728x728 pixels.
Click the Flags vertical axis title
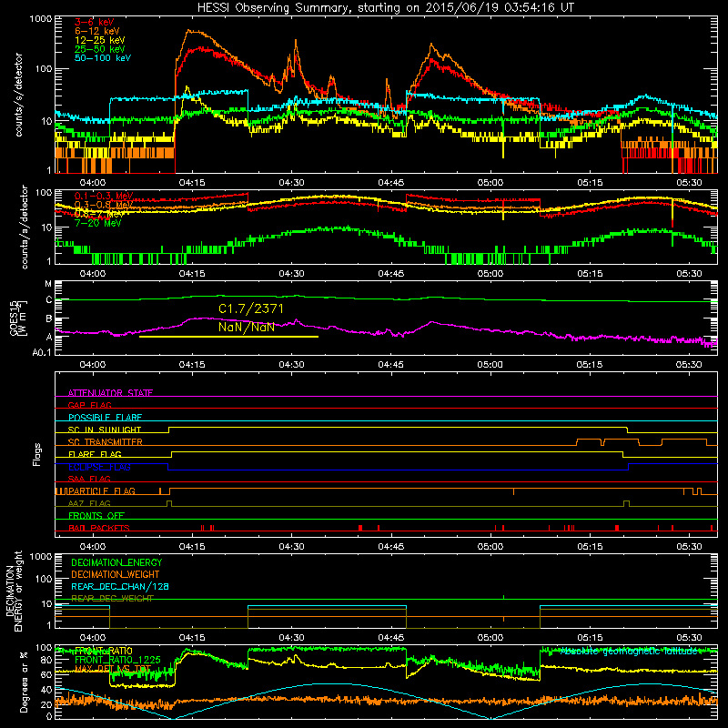click(x=37, y=454)
